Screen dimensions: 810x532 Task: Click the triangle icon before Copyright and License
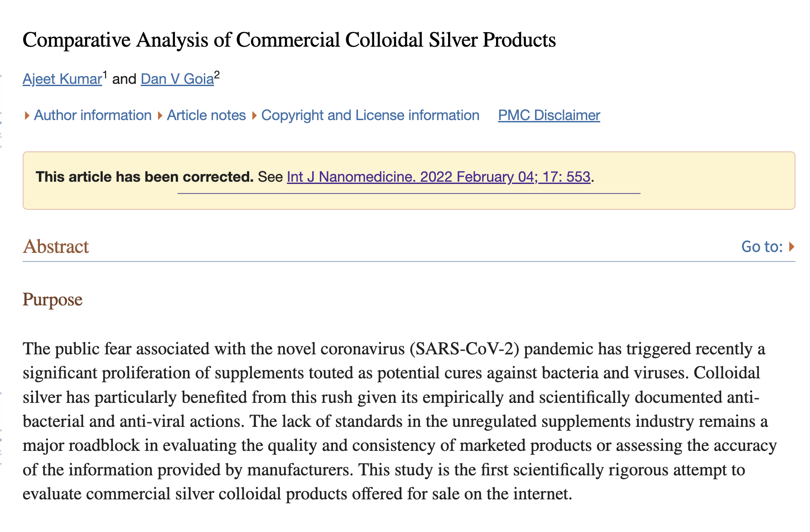(254, 116)
